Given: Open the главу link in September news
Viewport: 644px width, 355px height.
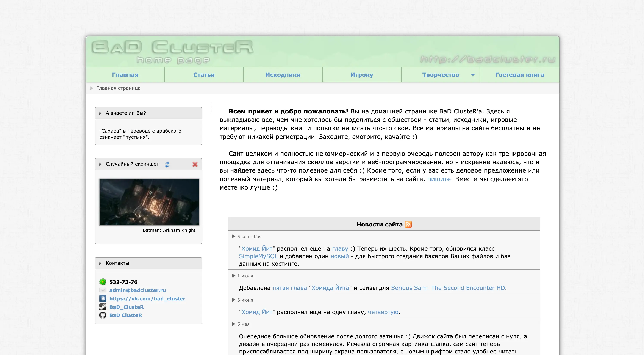Looking at the screenshot, I should click(x=340, y=249).
